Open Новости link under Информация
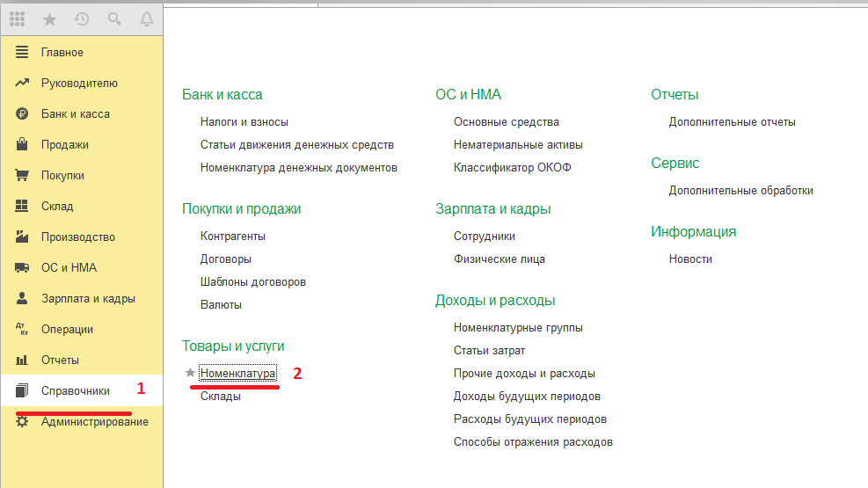The width and height of the screenshot is (868, 488). tap(690, 259)
